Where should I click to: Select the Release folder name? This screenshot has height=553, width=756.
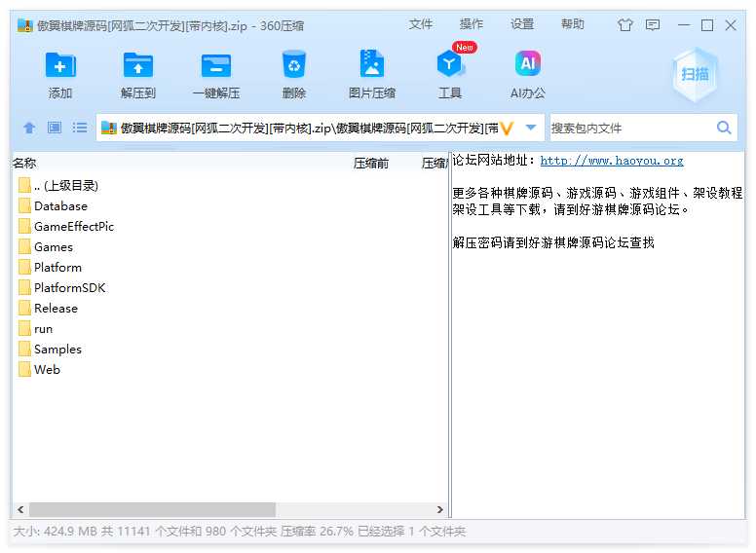tap(56, 309)
